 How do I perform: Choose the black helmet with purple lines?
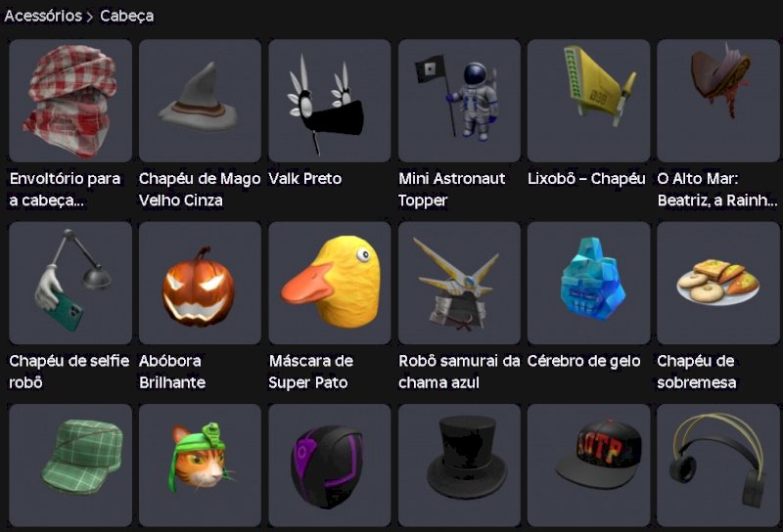[330, 465]
